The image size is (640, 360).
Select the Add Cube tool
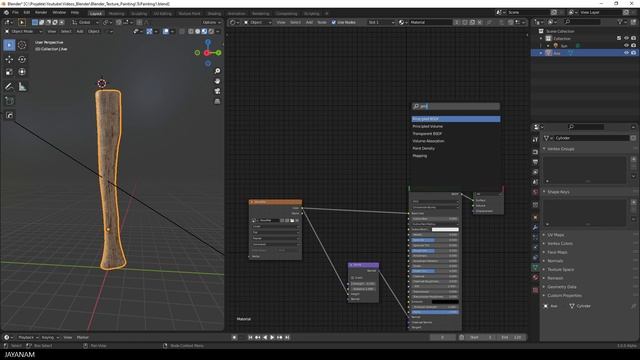tap(9, 101)
